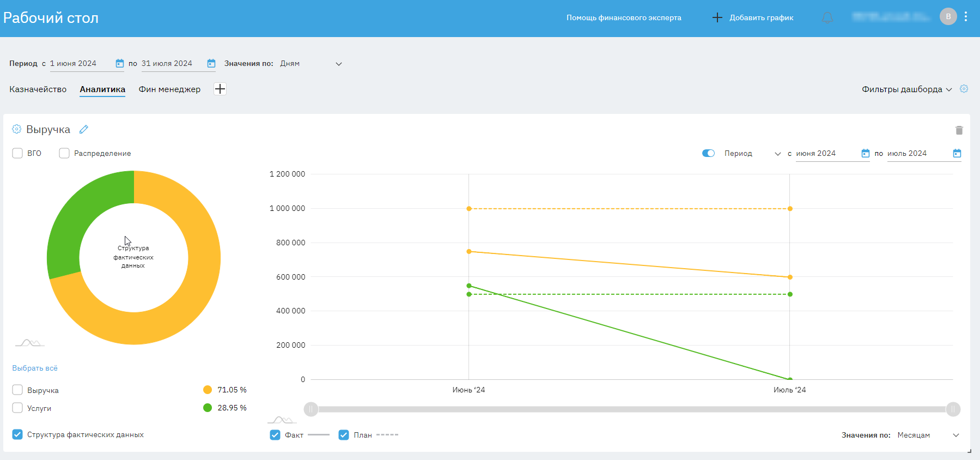Click the green swatch next to 28.95 %
Screen dimensions: 980x460
point(208,408)
